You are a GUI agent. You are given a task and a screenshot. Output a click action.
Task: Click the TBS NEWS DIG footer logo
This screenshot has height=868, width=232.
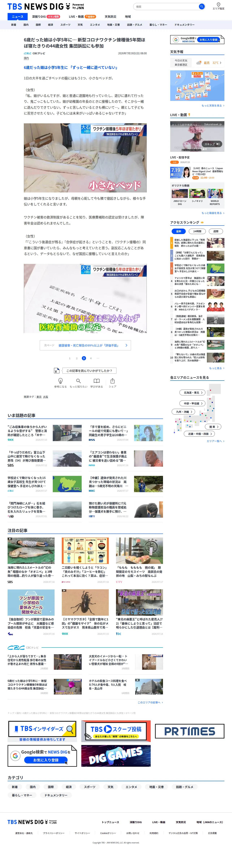[x=32, y=822]
